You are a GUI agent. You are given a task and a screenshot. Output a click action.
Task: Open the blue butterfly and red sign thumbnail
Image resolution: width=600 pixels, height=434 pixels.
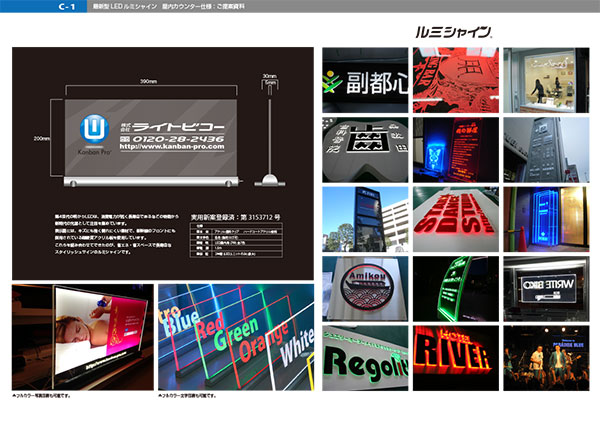pyautogui.click(x=456, y=150)
